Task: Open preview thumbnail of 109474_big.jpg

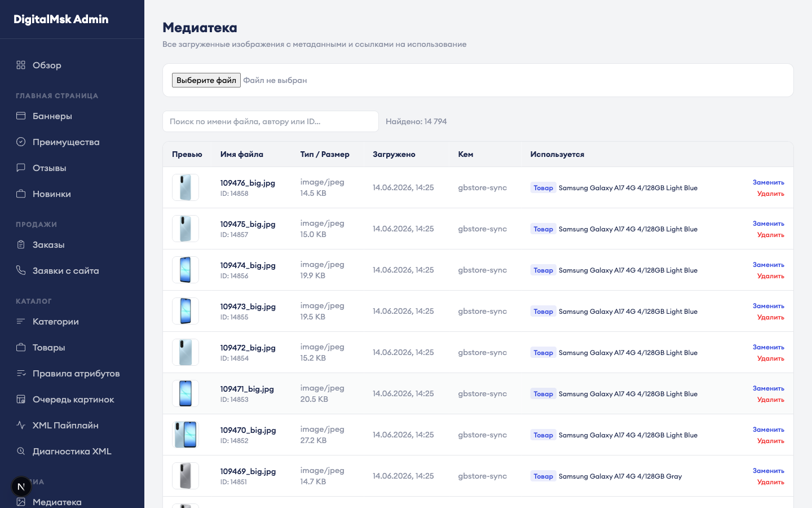Action: tap(186, 270)
